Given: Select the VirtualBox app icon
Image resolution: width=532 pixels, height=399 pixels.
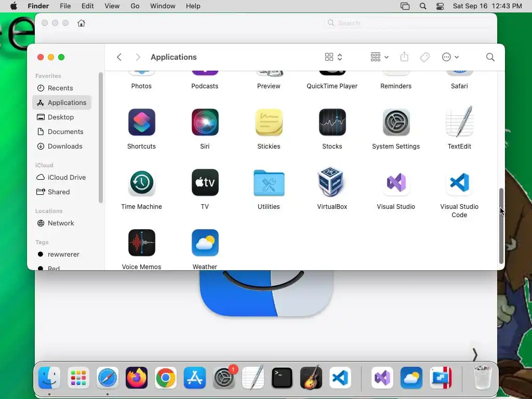Looking at the screenshot, I should 331,181.
